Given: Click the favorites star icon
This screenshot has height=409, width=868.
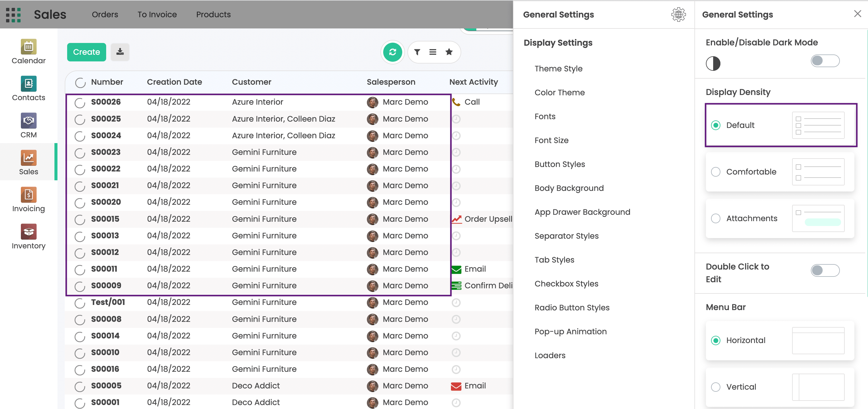Looking at the screenshot, I should tap(449, 52).
